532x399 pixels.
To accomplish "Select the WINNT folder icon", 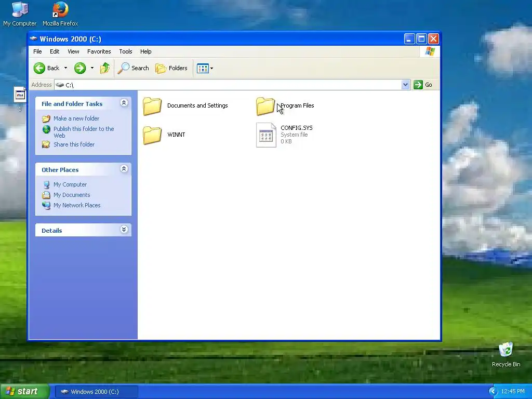I will point(152,135).
